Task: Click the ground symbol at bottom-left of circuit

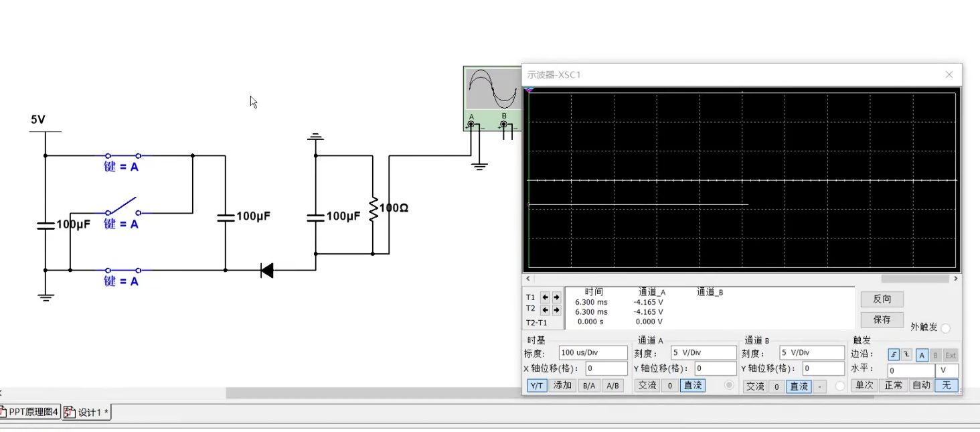Action: tap(46, 297)
